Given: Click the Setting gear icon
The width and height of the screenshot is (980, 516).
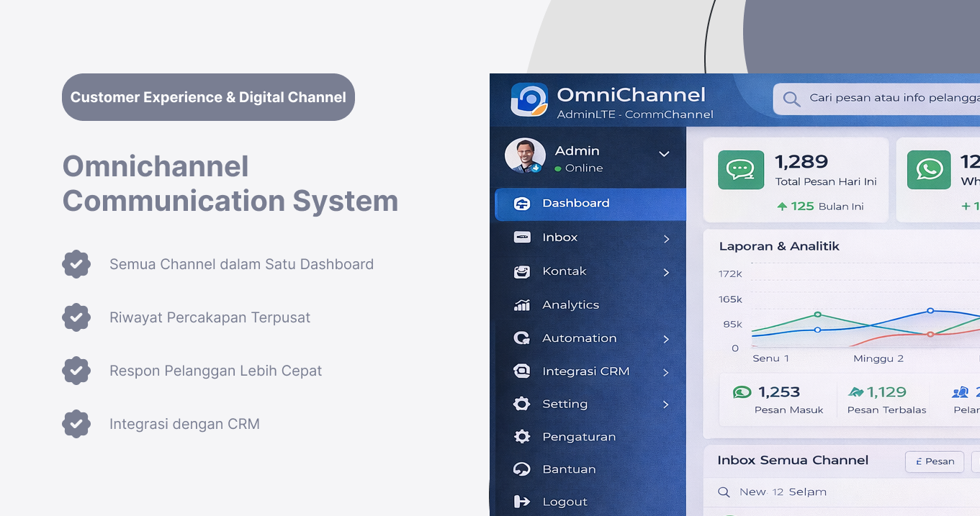Looking at the screenshot, I should tap(521, 404).
